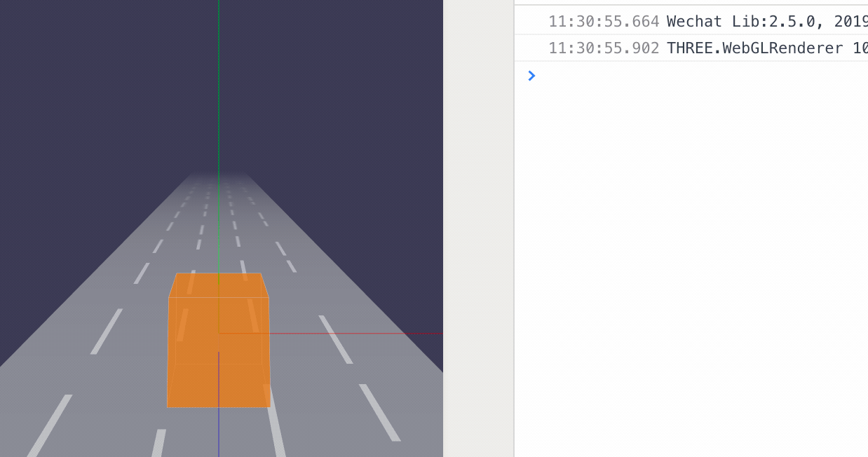Tap the bottom-left lane dash on the road

tap(49, 426)
